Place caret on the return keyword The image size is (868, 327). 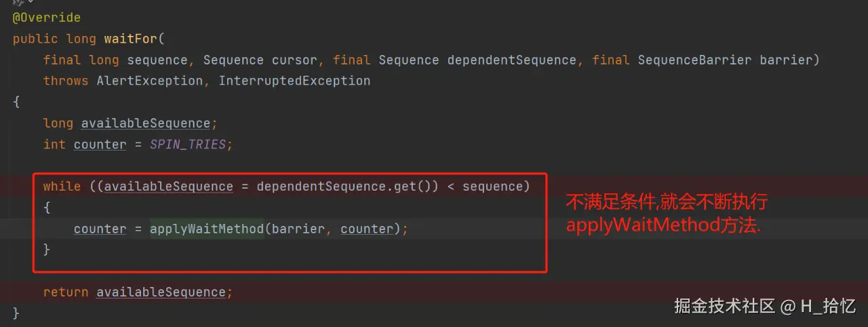[x=66, y=292]
